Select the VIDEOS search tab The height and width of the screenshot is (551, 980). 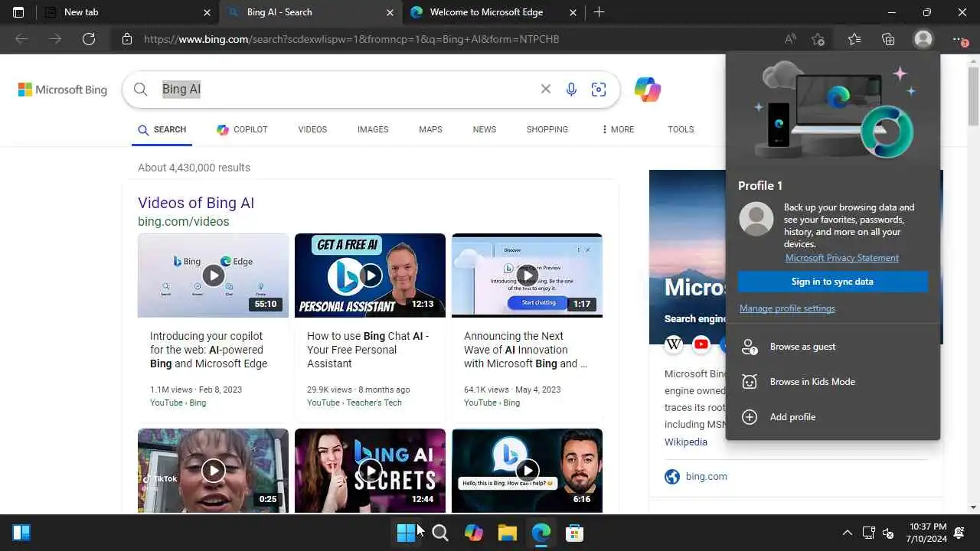coord(312,129)
